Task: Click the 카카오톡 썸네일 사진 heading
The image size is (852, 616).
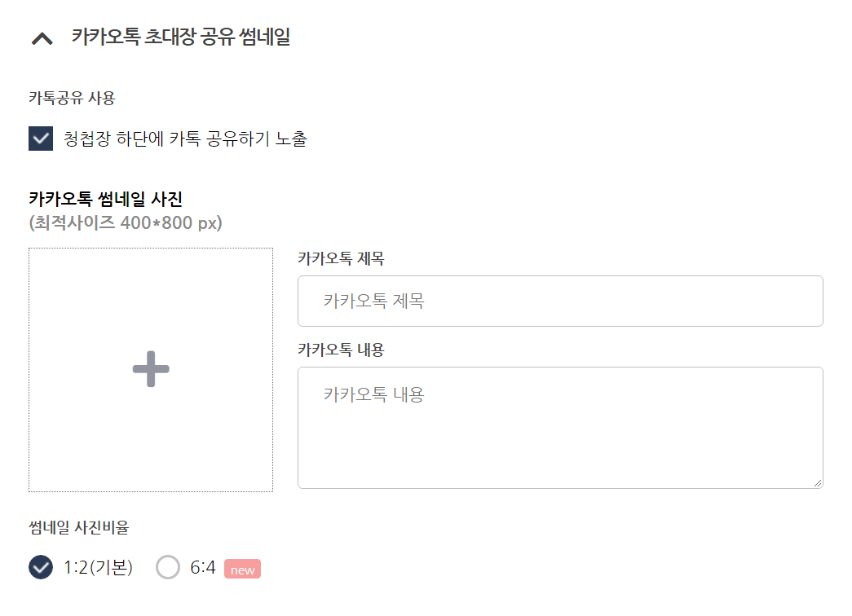Action: click(x=105, y=199)
